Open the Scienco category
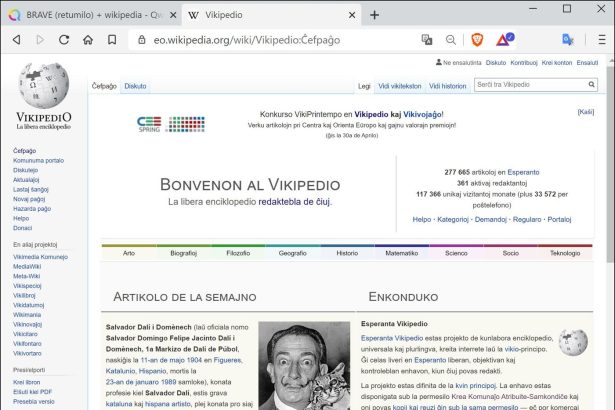The image size is (615, 410). 456,253
